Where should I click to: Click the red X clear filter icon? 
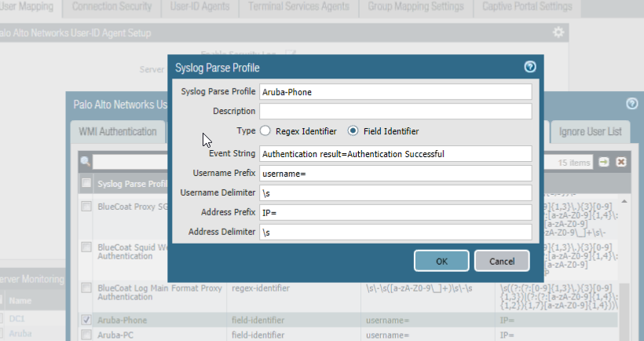[x=621, y=162]
